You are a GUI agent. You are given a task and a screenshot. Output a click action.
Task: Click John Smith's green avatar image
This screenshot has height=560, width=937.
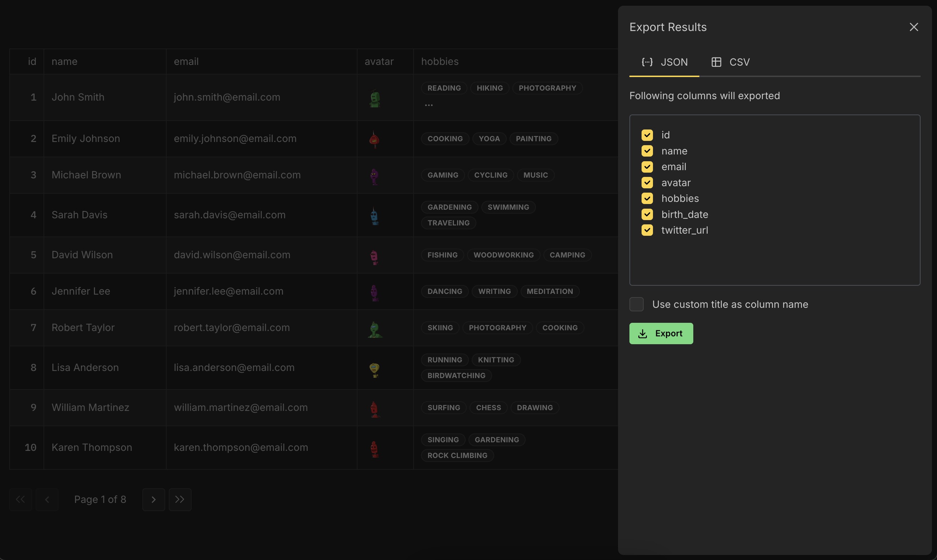click(x=375, y=99)
